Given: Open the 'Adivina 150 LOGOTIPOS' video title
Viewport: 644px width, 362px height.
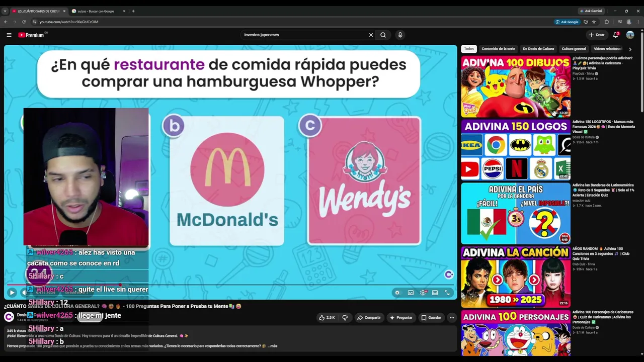Looking at the screenshot, I should tap(603, 126).
